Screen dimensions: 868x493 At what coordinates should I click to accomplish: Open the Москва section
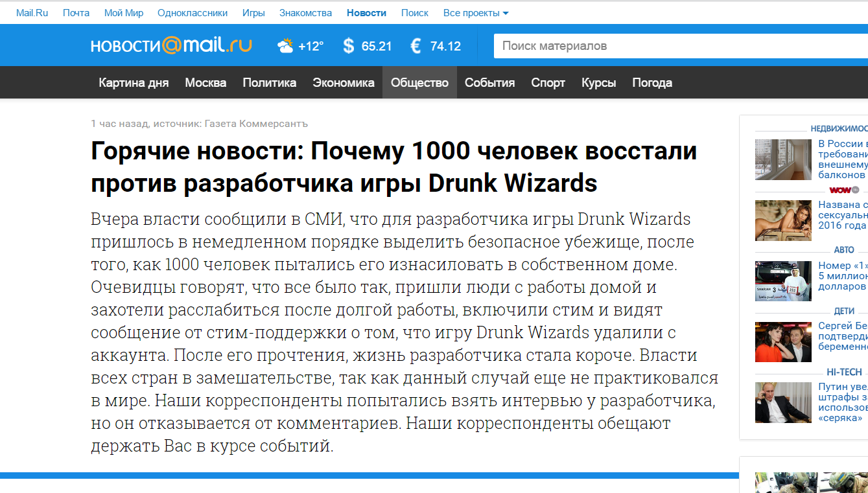(x=205, y=82)
